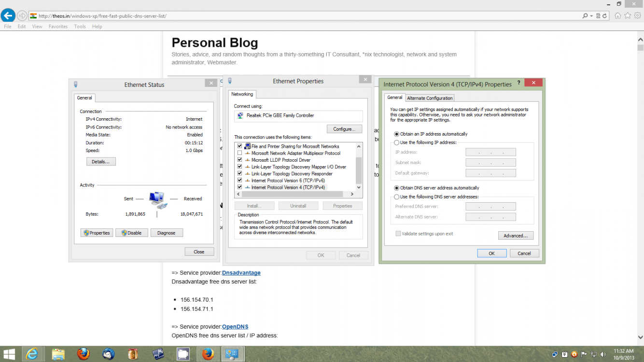Uncheck Internet Protocol Version 6 (TCP/IPv6)
The width and height of the screenshot is (644, 362).
(x=240, y=181)
